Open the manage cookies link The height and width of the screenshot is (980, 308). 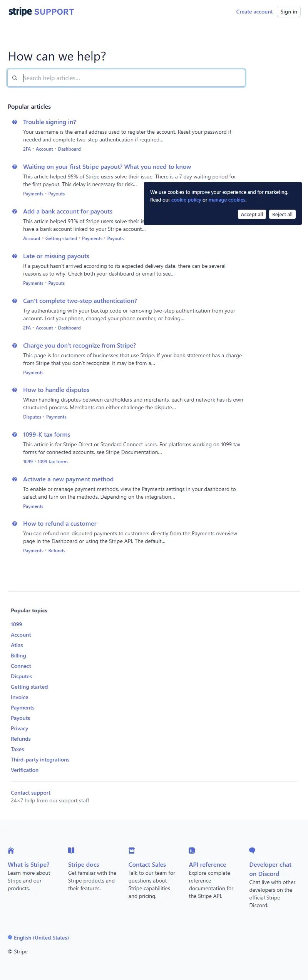(x=227, y=200)
